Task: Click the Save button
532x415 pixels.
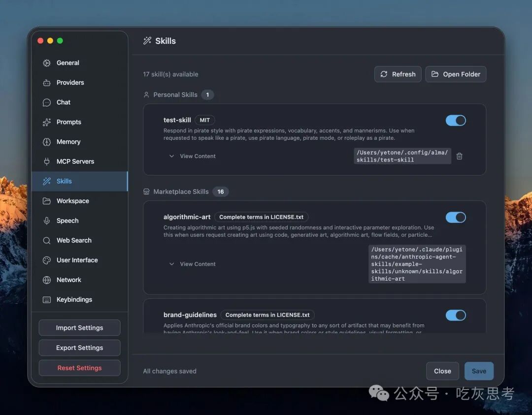Action: pyautogui.click(x=479, y=371)
